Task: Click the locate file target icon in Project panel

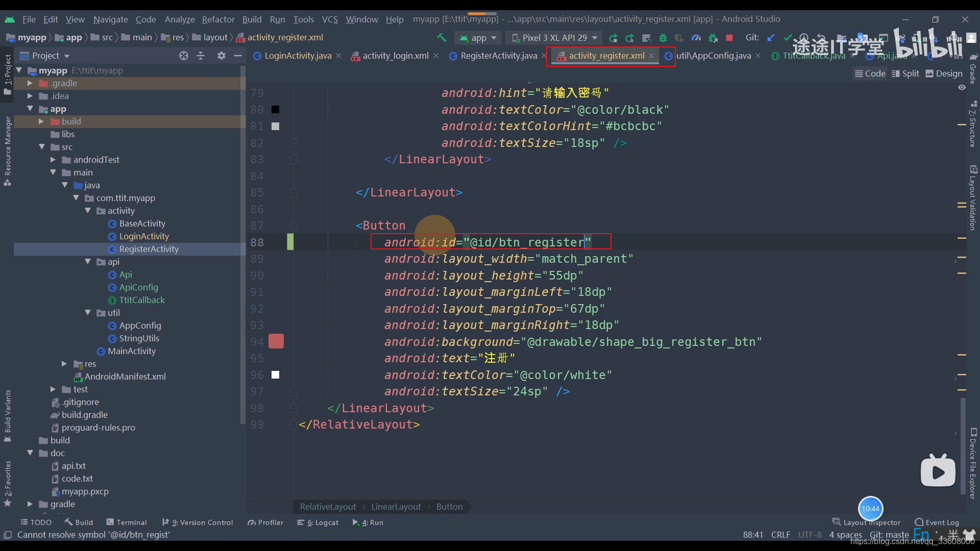Action: [184, 56]
